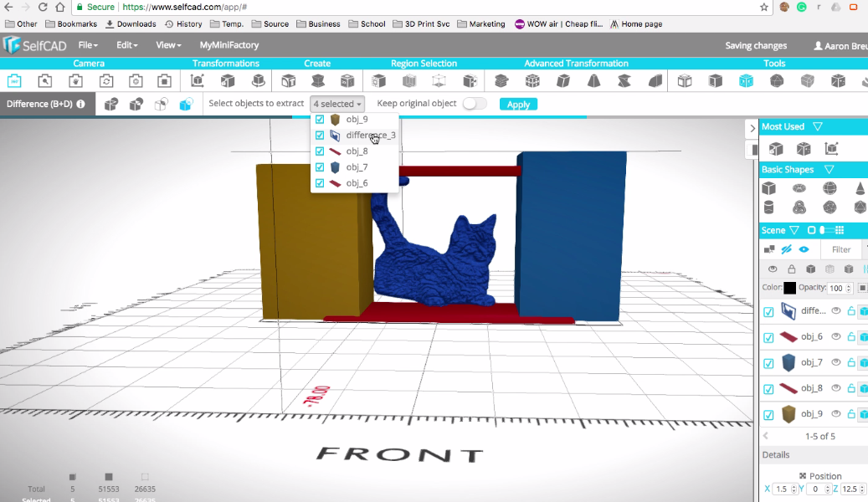Choose the Move tool with axes under Transformations
Image resolution: width=868 pixels, height=502 pixels.
coord(197,81)
